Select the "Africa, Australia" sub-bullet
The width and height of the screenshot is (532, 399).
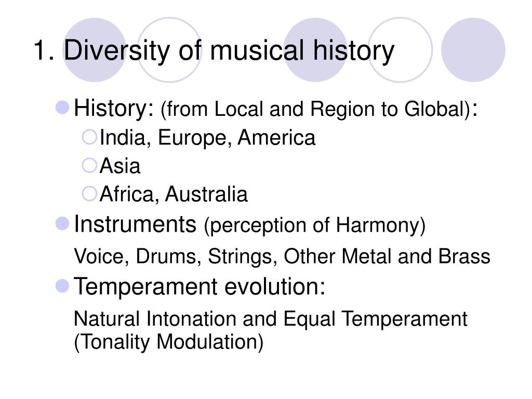click(174, 194)
